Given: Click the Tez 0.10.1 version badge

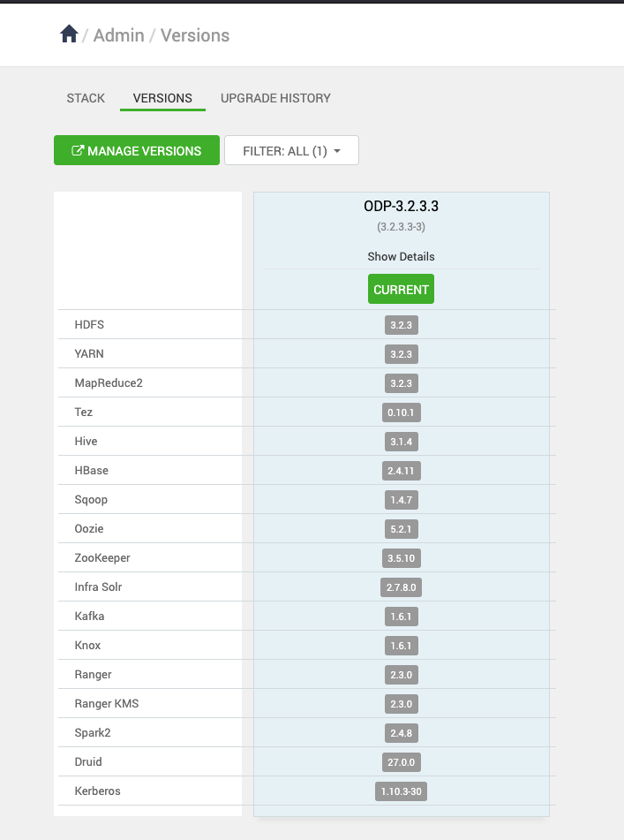Looking at the screenshot, I should pyautogui.click(x=401, y=412).
